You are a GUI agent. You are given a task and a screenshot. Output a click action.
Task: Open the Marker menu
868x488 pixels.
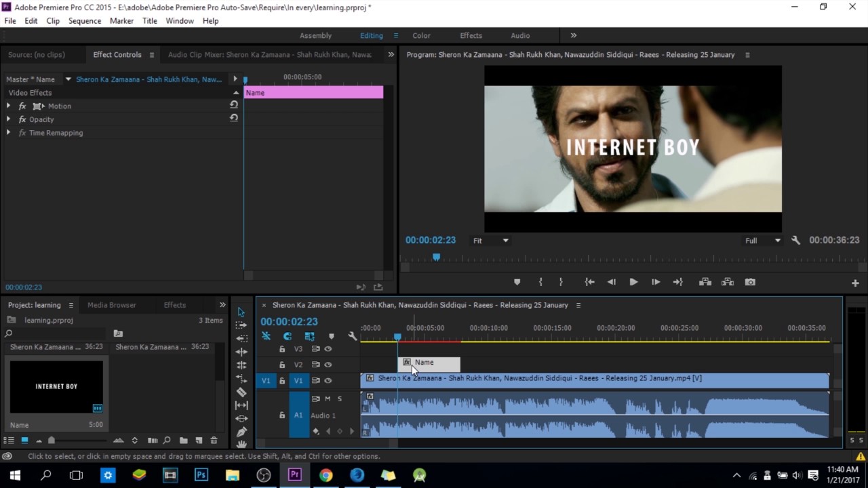tap(121, 21)
